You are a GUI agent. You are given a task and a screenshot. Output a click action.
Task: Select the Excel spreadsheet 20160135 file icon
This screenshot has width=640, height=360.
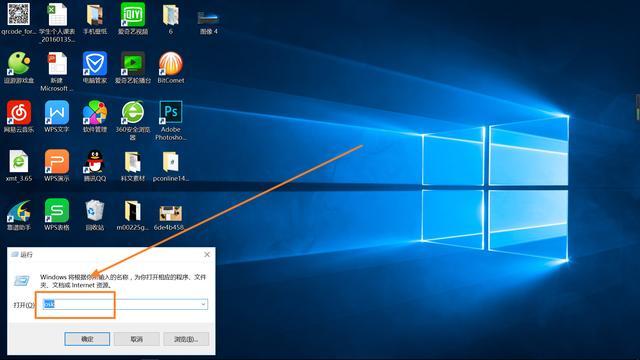(57, 15)
